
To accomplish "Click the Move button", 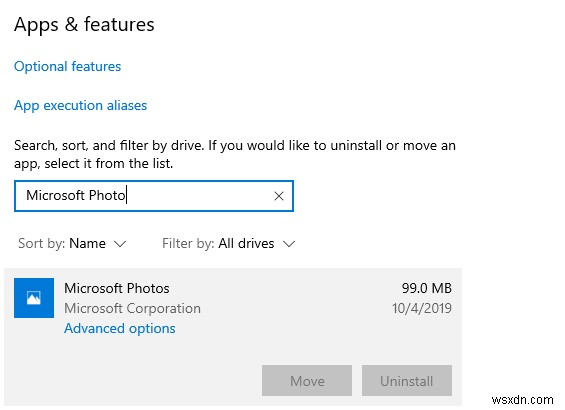I will pyautogui.click(x=307, y=381).
